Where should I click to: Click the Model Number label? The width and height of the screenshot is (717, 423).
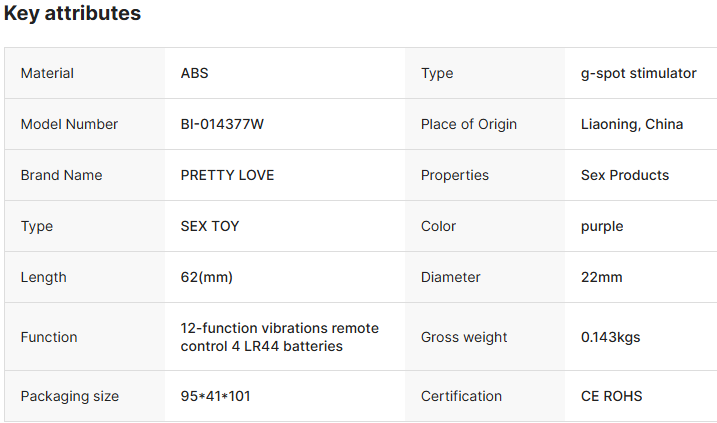[69, 124]
